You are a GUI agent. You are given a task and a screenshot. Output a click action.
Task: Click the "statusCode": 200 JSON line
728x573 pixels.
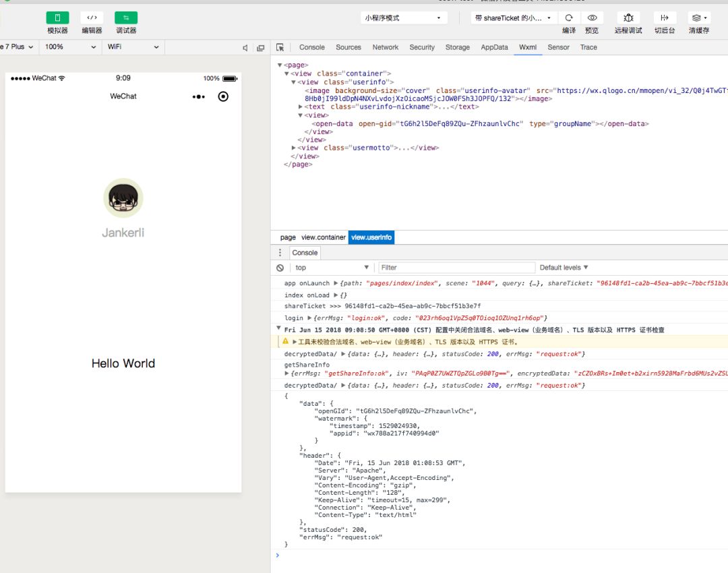tap(333, 530)
